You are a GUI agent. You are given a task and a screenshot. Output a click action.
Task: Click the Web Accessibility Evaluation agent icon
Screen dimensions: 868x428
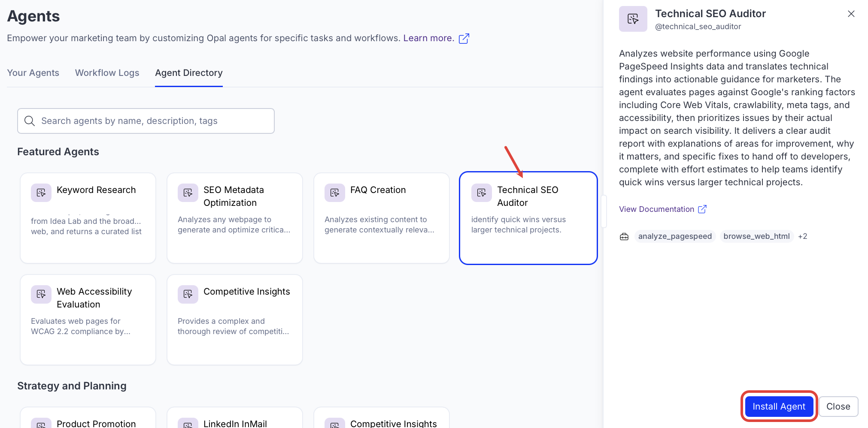(x=41, y=294)
